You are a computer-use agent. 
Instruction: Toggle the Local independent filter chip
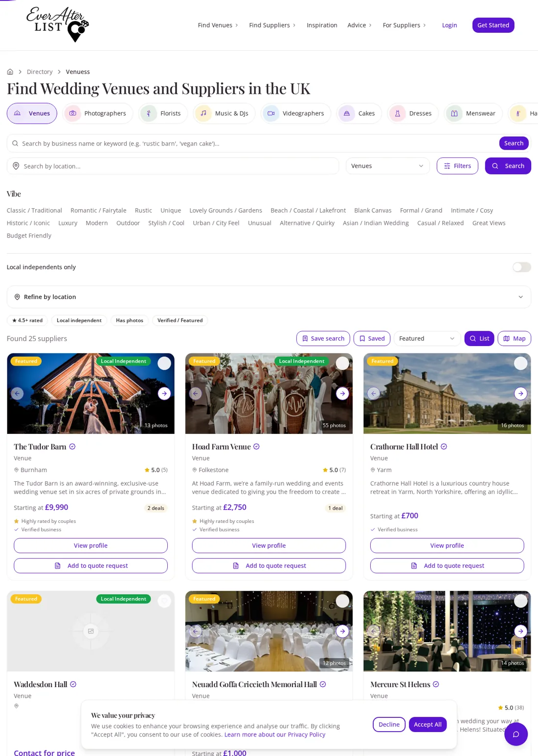[x=79, y=321]
